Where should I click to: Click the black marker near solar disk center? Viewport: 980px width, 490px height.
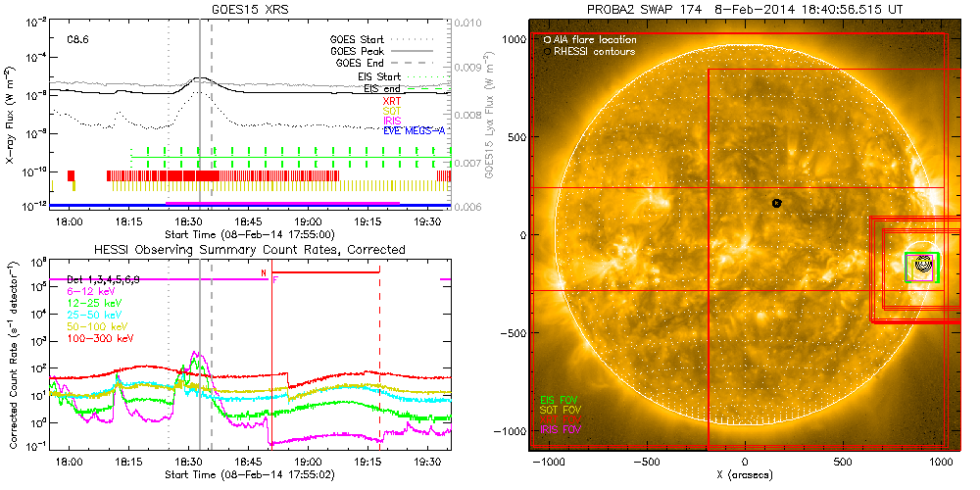tap(776, 203)
